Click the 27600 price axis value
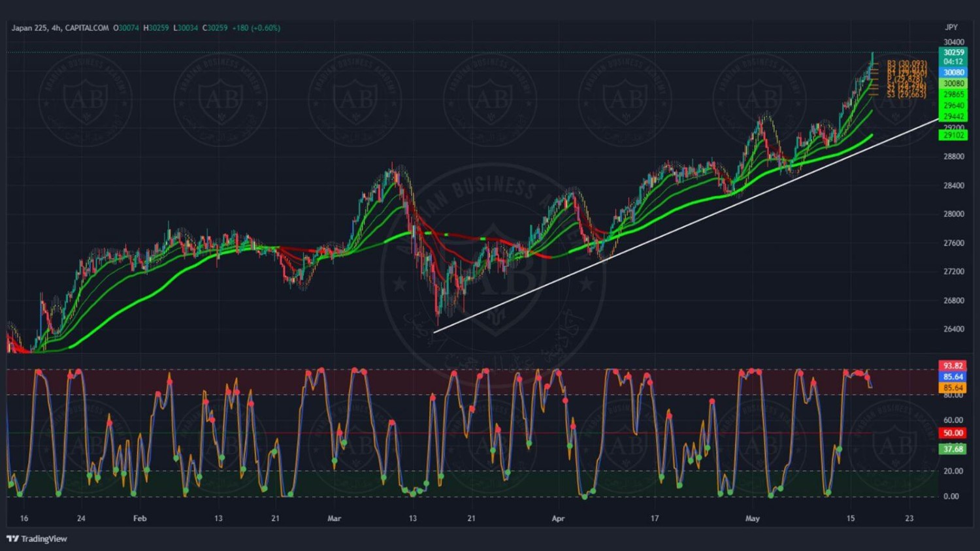Screen dimensions: 980x551 coord(954,243)
